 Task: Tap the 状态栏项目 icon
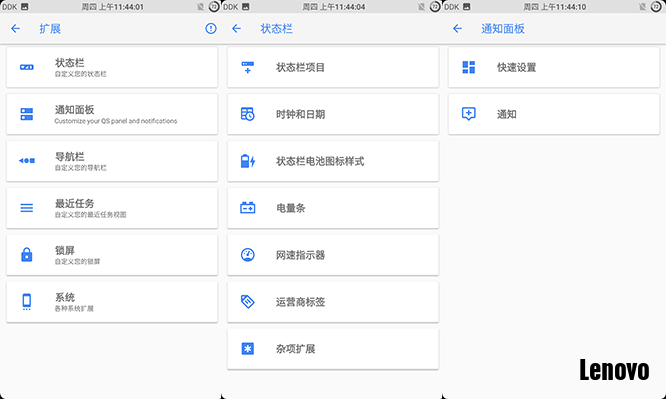point(248,67)
